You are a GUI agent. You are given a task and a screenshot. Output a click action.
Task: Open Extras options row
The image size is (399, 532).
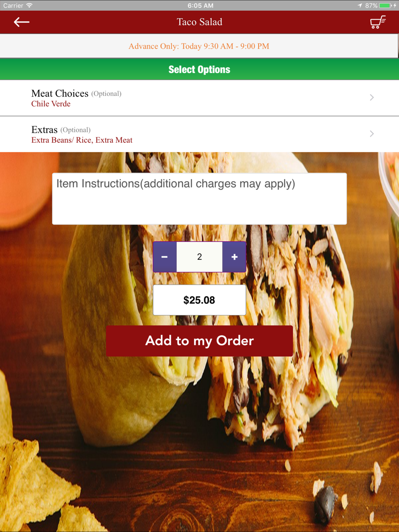point(199,134)
